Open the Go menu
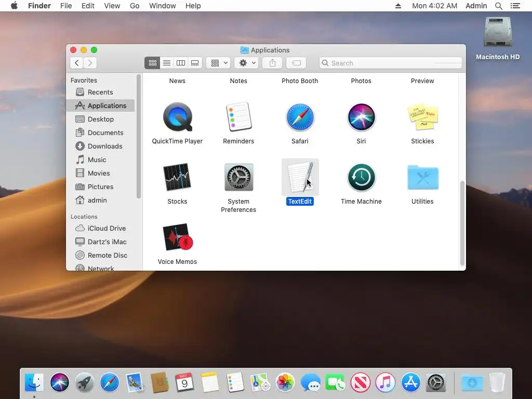The image size is (532, 399). pyautogui.click(x=135, y=6)
